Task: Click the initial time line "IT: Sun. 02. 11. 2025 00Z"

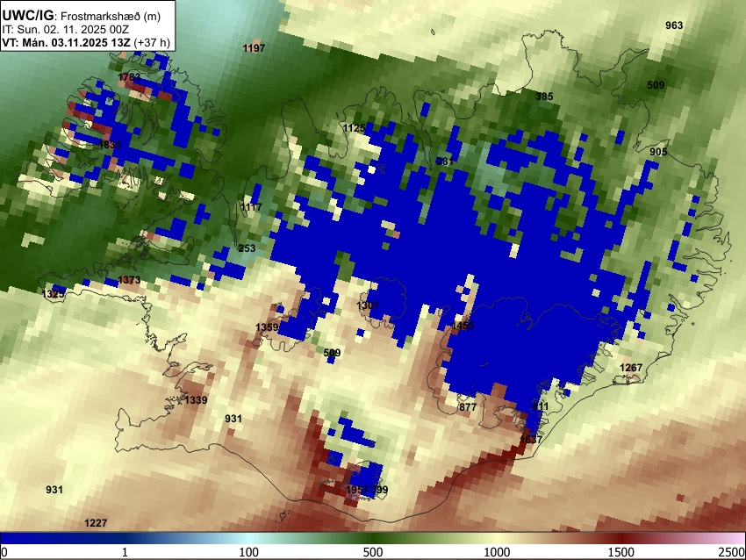Action: tap(66, 30)
